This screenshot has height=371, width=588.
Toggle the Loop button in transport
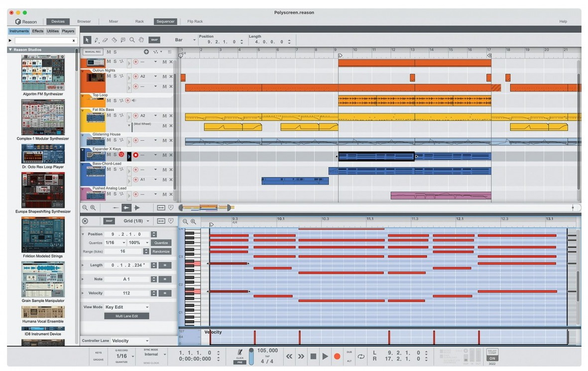(361, 356)
